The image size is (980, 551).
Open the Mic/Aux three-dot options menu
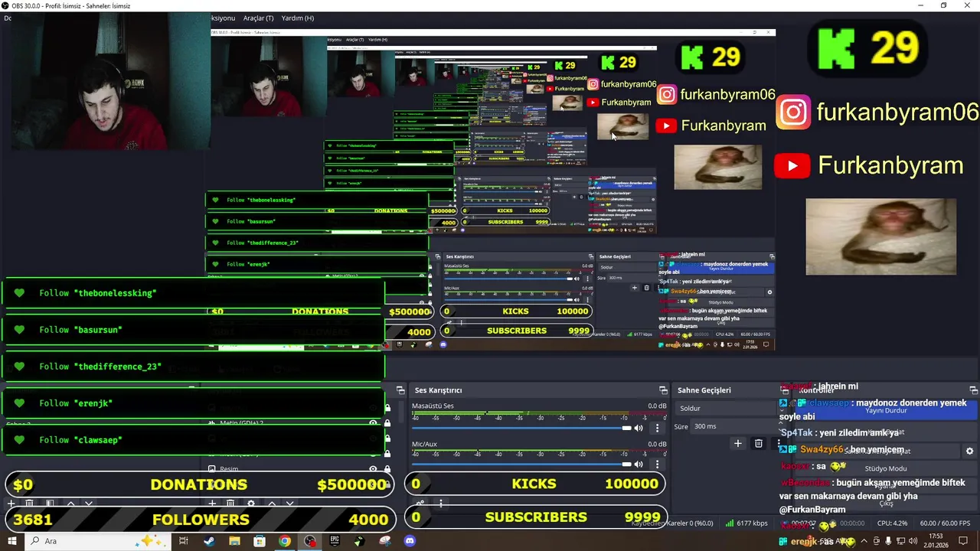[657, 465]
